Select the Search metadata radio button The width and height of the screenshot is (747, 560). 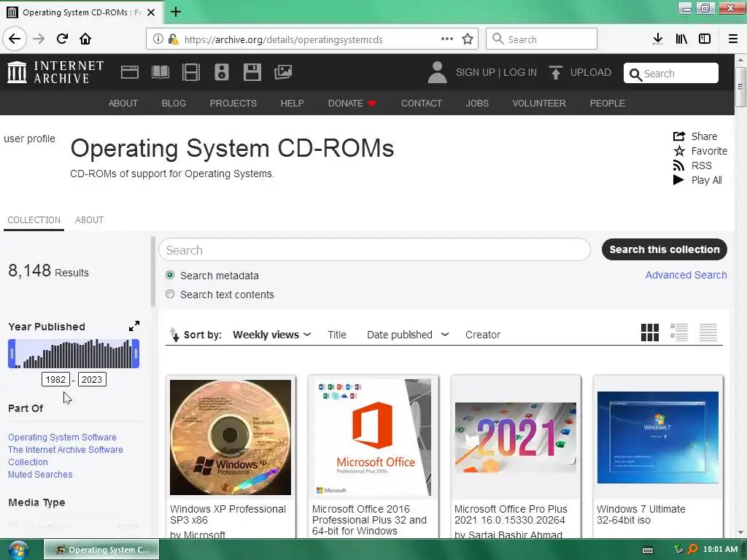tap(170, 275)
